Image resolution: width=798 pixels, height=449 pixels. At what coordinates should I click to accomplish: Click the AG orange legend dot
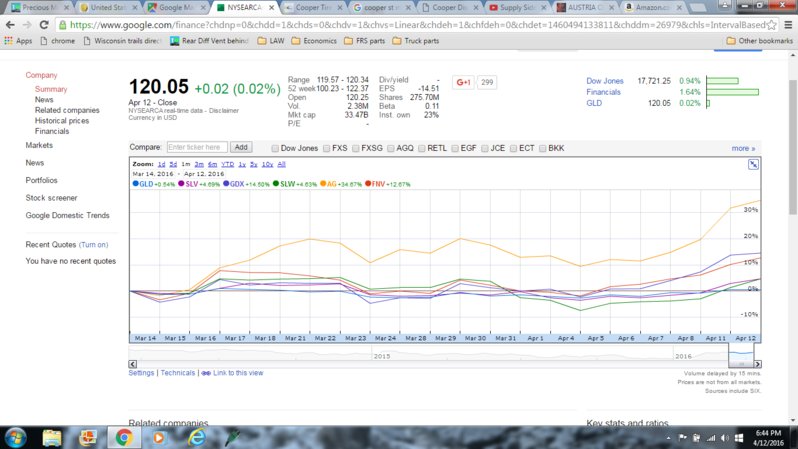pos(323,184)
